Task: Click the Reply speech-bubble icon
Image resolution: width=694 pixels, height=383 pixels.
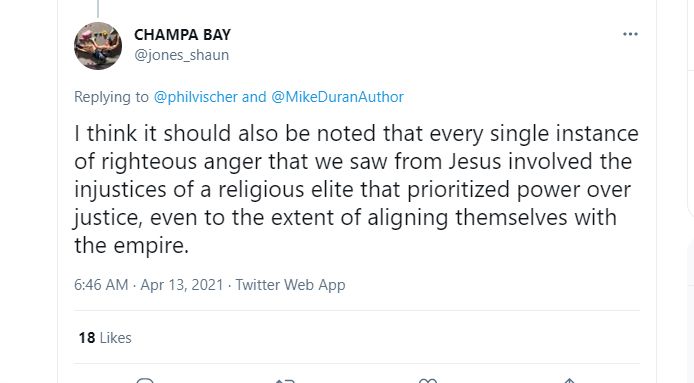Action: click(145, 381)
